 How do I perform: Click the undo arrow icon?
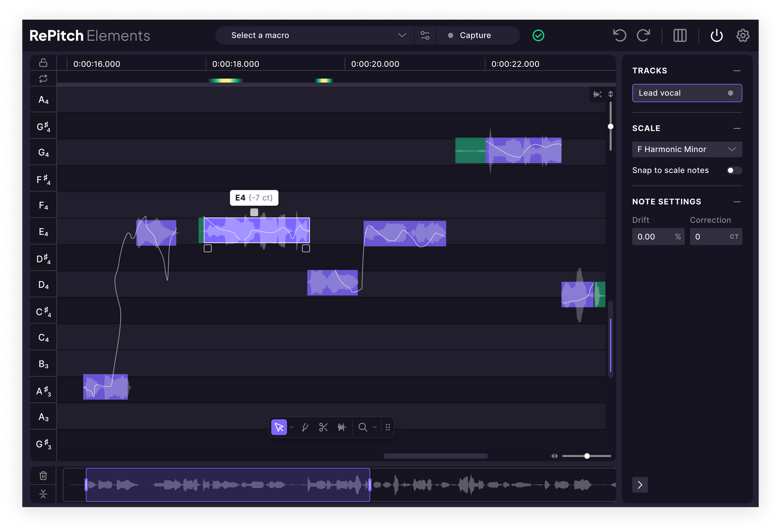(x=619, y=35)
